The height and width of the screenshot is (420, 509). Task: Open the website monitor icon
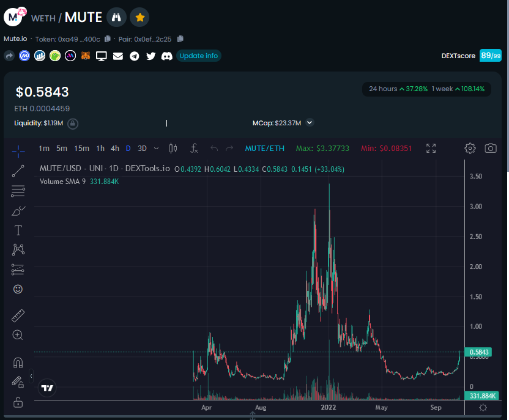(102, 56)
